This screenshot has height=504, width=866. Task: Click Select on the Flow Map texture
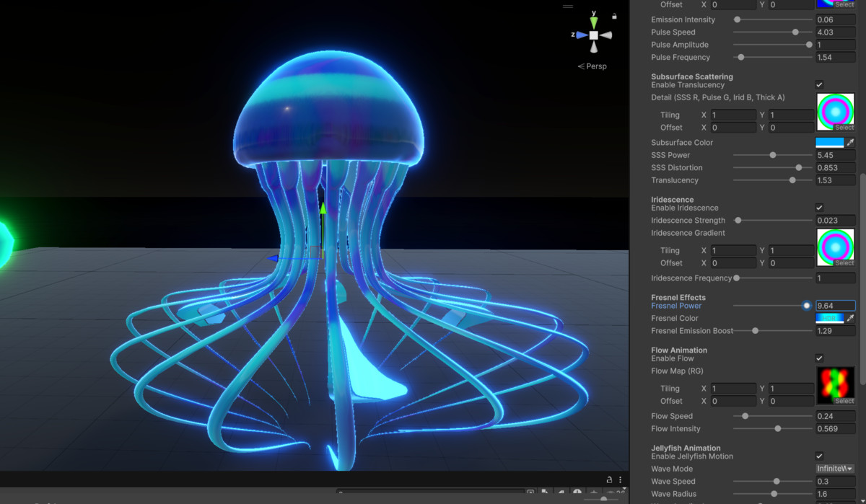pyautogui.click(x=844, y=401)
